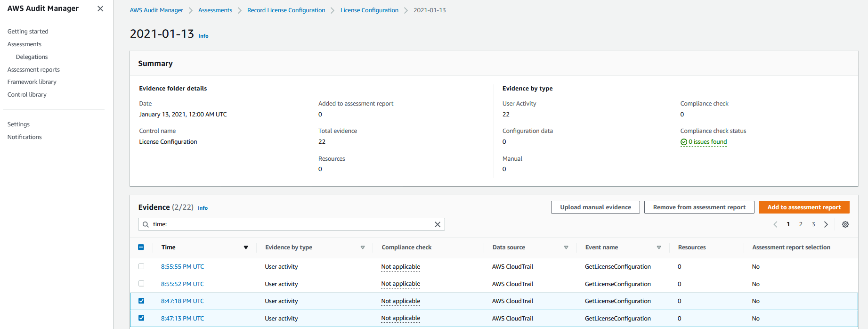Go to evidence page 2
The width and height of the screenshot is (868, 329).
[801, 224]
